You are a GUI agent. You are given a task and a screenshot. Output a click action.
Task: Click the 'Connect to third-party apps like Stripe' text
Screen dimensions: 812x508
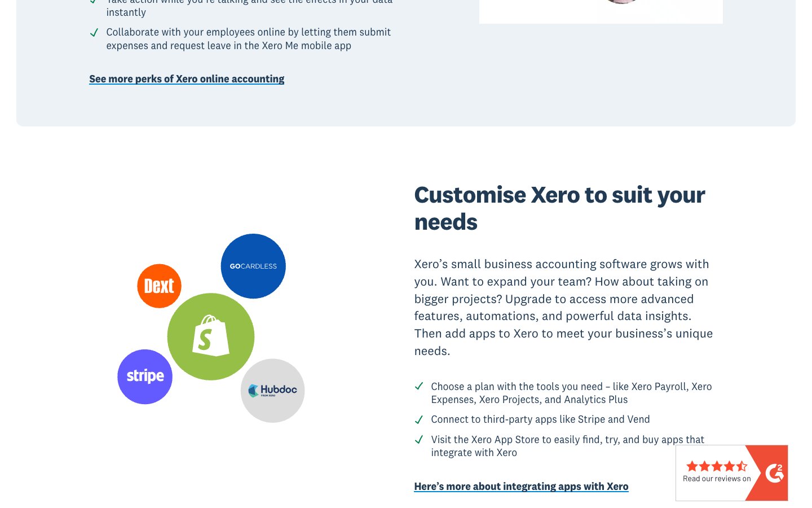tap(540, 419)
